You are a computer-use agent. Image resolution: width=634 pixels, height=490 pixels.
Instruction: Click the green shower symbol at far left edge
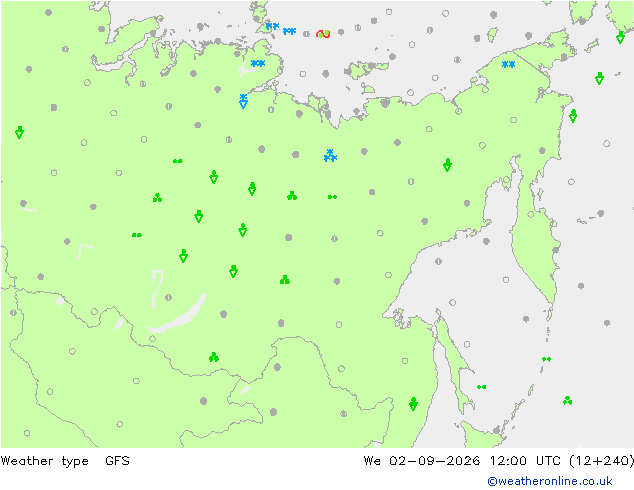(19, 132)
